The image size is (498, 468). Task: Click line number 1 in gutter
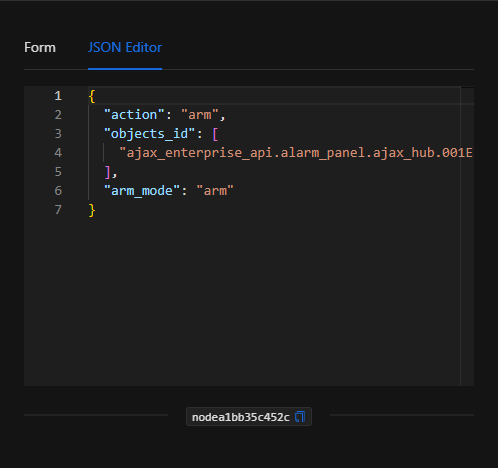click(58, 96)
